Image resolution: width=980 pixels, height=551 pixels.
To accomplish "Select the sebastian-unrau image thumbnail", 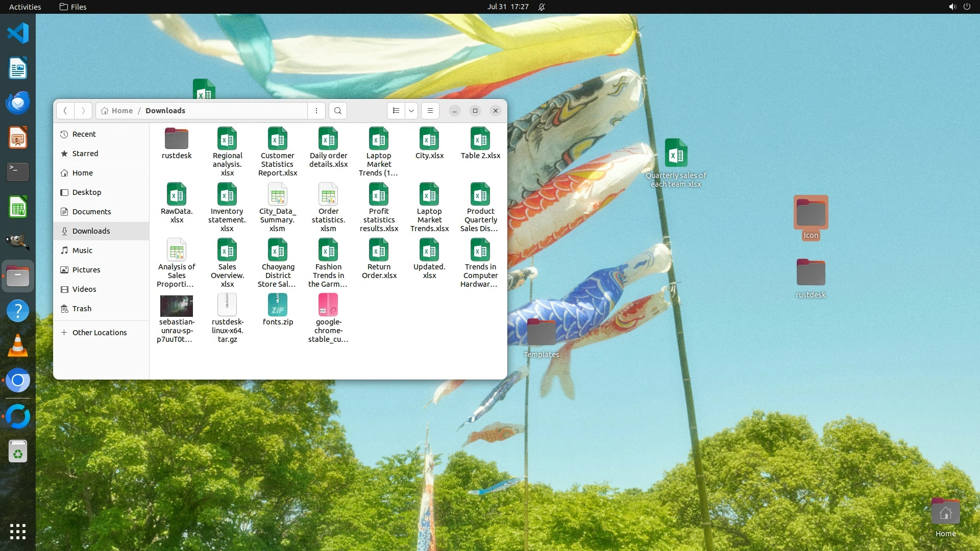I will click(x=177, y=306).
